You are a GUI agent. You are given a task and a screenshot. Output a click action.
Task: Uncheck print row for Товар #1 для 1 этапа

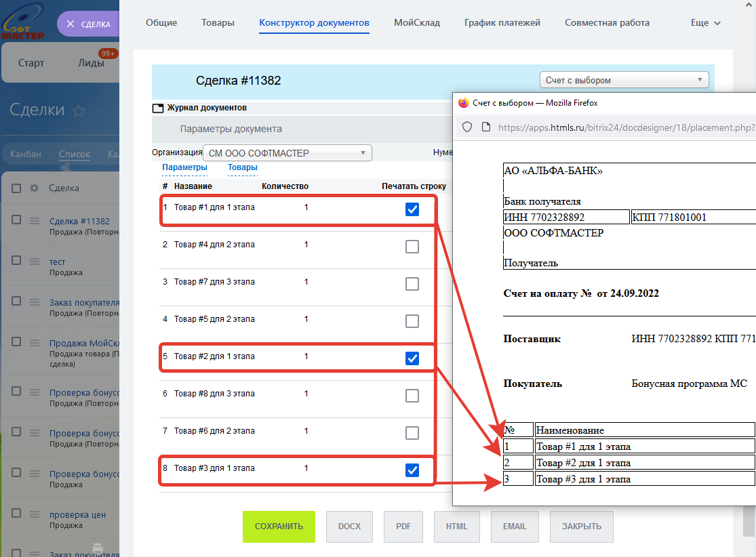tap(412, 209)
